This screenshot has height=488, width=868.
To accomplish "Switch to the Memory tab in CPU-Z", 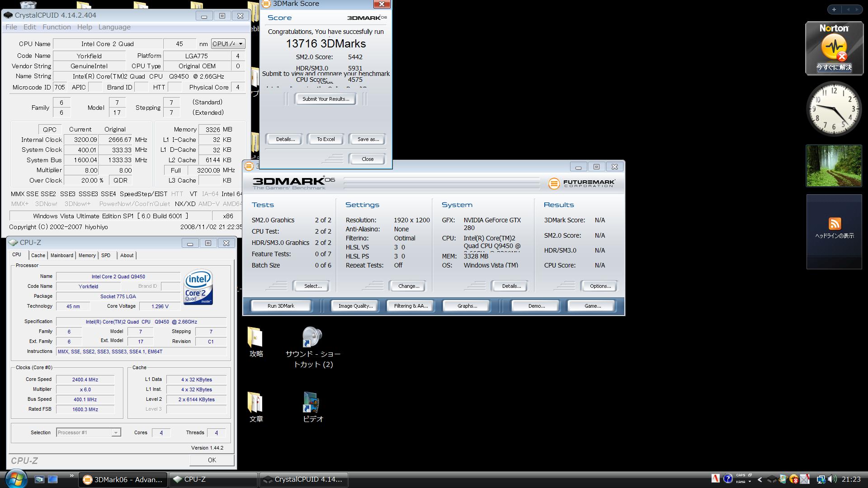I will tap(87, 255).
